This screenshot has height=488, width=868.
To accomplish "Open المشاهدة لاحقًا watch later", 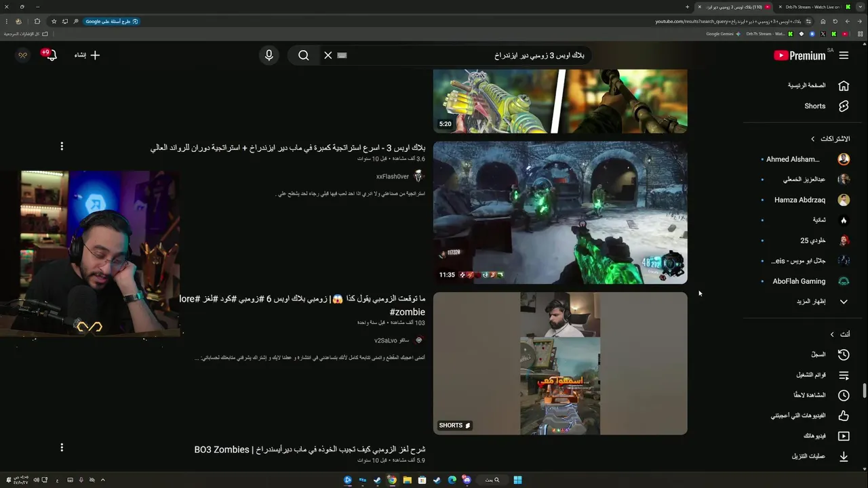I will (x=822, y=395).
